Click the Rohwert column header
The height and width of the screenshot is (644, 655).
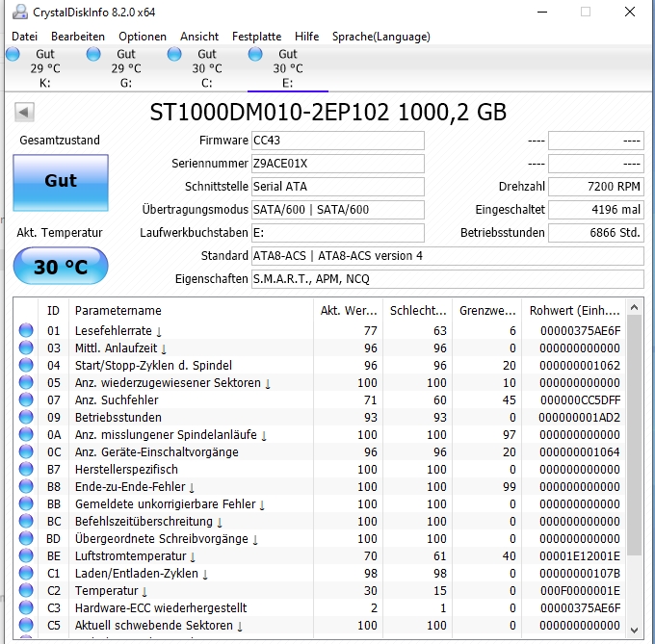tap(574, 311)
